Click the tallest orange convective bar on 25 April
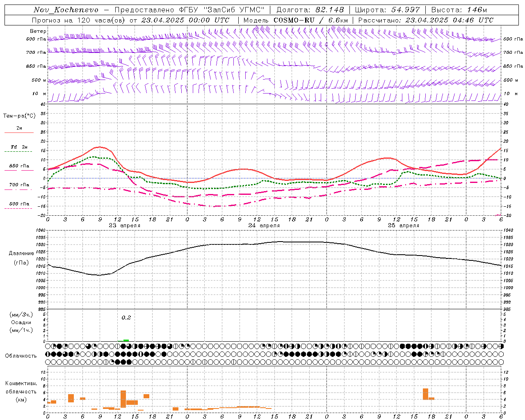 click(x=425, y=394)
